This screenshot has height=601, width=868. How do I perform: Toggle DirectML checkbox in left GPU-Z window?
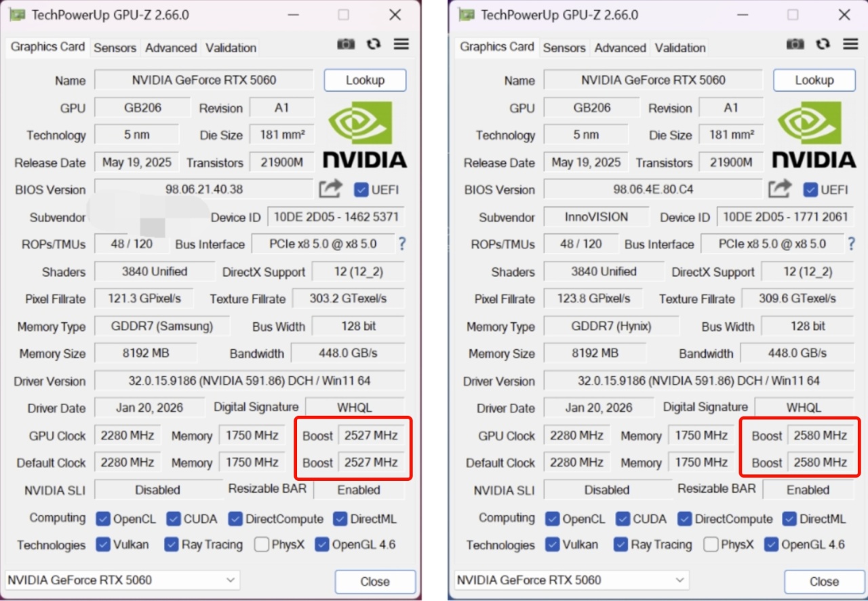(340, 519)
